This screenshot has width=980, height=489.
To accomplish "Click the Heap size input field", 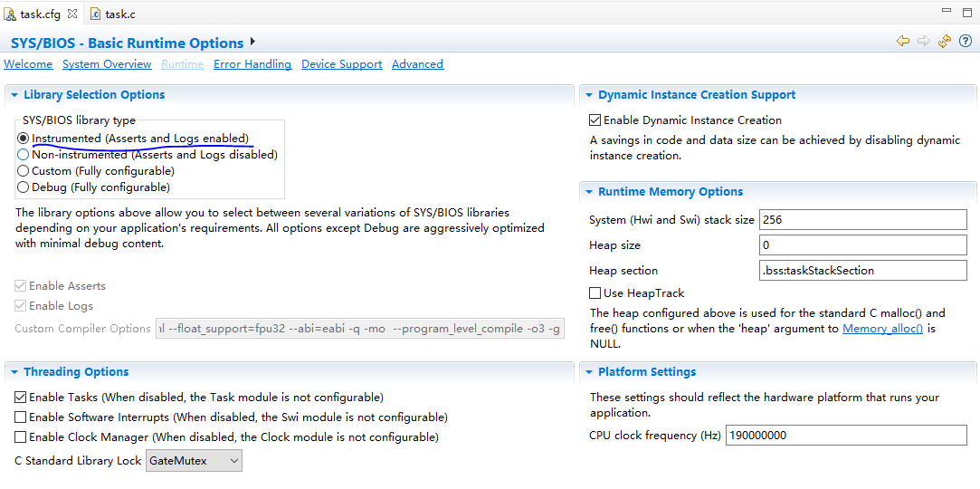I will click(862, 245).
